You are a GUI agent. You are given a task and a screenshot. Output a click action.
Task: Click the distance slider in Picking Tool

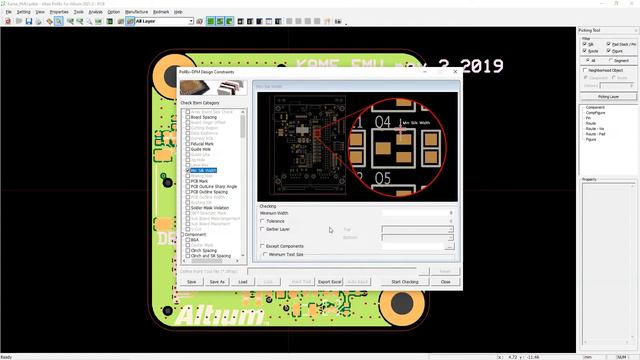tap(617, 85)
